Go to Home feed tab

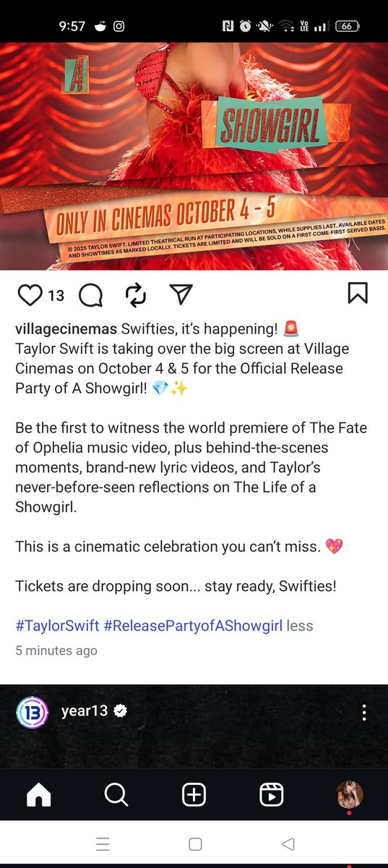tap(39, 794)
